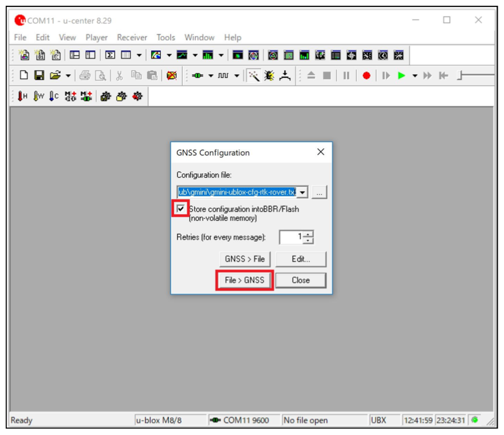The width and height of the screenshot is (504, 435).
Task: Open the Configuration view icon
Action: (x=90, y=56)
